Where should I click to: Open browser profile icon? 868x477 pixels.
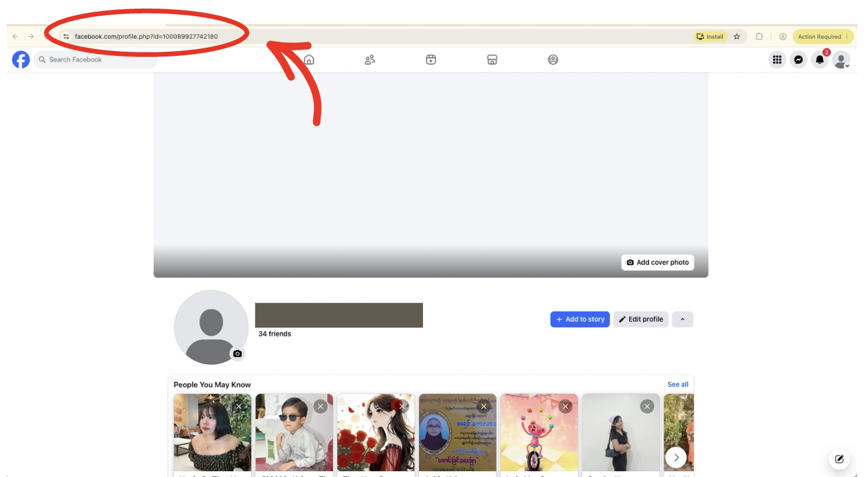click(783, 36)
